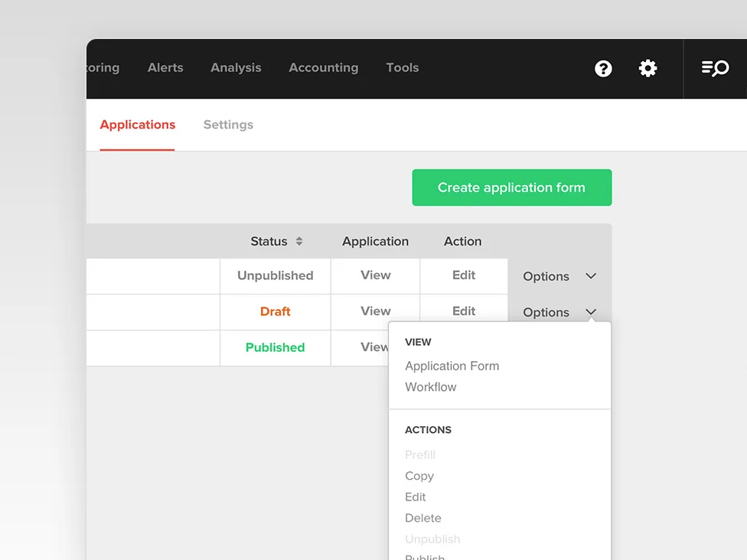
Task: Choose Application Form from the dropdown menu
Action: tap(452, 366)
